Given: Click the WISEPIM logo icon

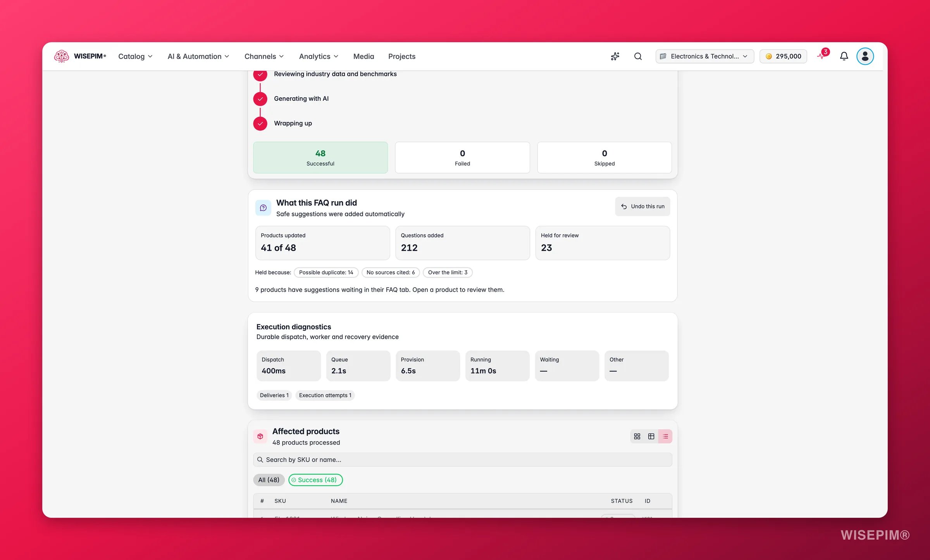Looking at the screenshot, I should click(61, 56).
